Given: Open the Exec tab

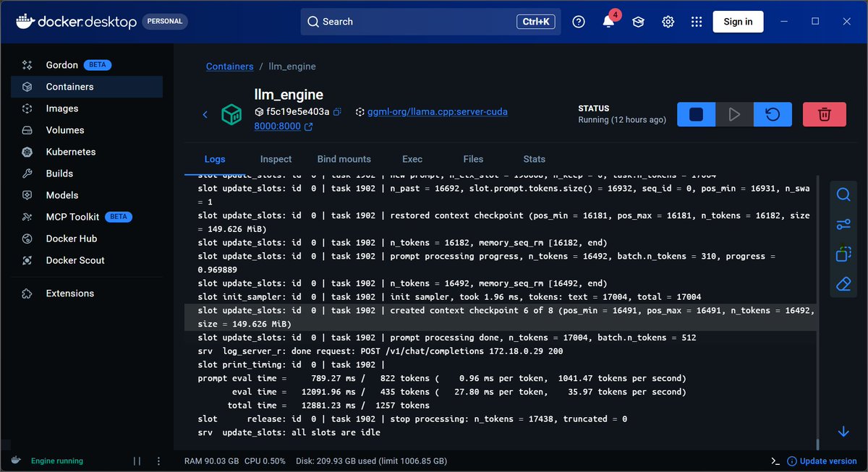Looking at the screenshot, I should 412,159.
